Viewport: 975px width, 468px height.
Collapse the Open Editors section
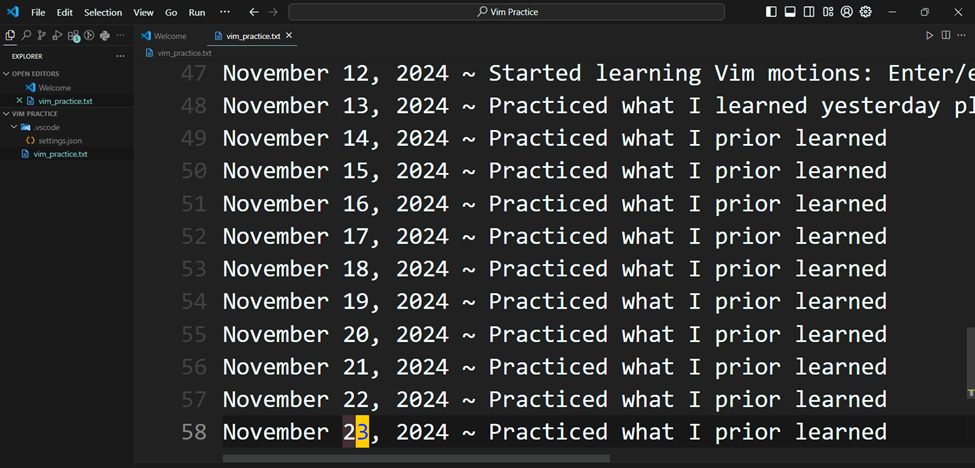point(35,74)
